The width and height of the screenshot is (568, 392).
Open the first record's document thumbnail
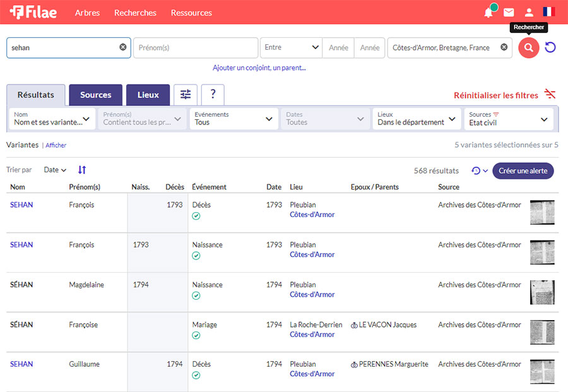pyautogui.click(x=541, y=213)
